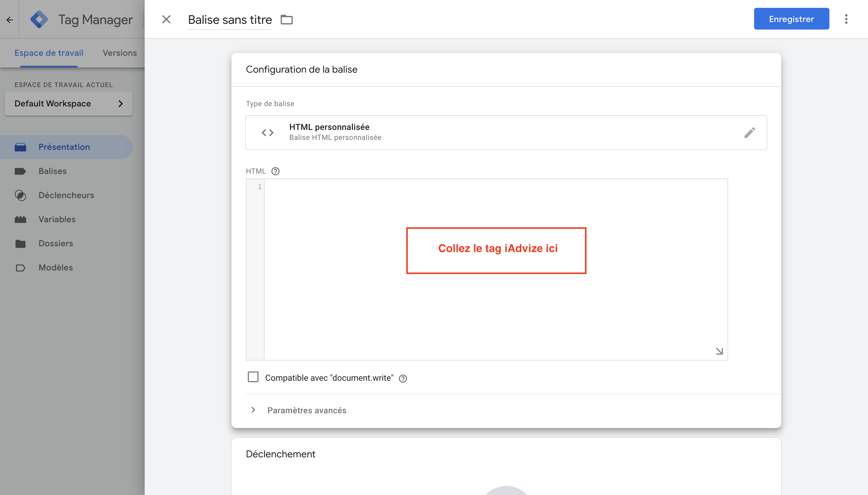Click the line number 1 in editor gutter
The width and height of the screenshot is (868, 495).
[260, 187]
